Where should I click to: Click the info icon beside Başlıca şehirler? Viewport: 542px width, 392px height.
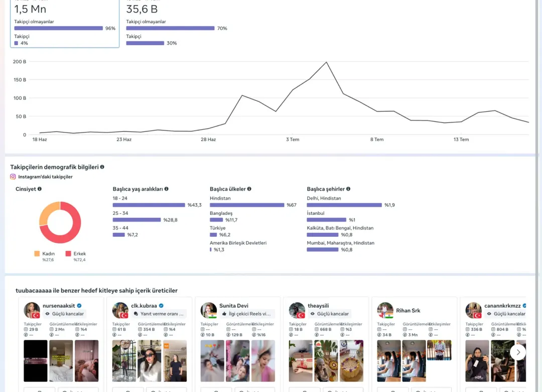click(x=348, y=189)
